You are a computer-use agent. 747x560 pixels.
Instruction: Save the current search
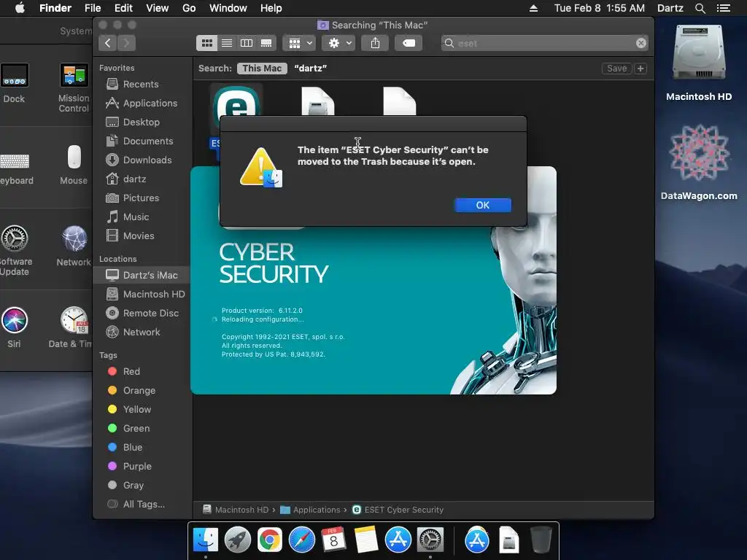[x=616, y=68]
